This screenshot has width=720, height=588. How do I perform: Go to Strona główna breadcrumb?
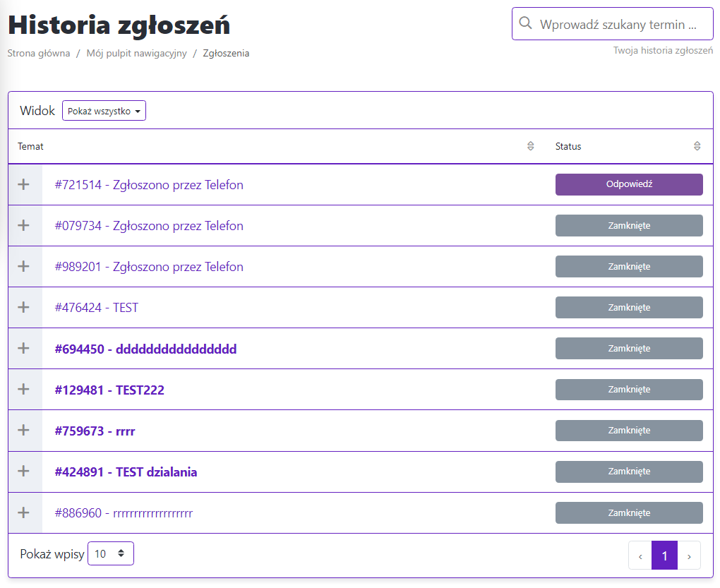tap(39, 53)
